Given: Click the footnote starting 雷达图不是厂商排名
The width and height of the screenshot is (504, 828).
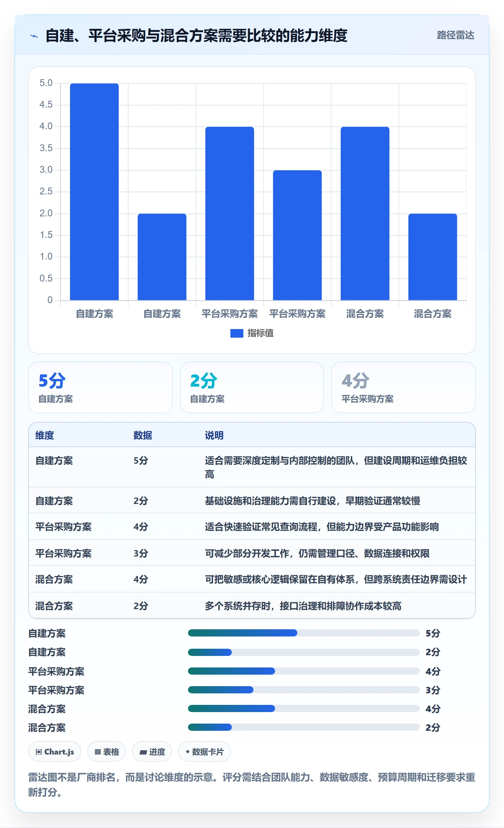Looking at the screenshot, I should [252, 785].
